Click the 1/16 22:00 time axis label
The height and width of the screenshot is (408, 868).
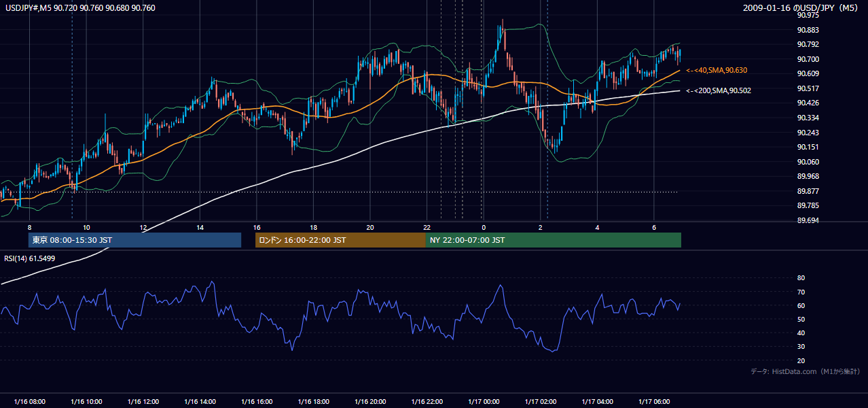pos(427,401)
